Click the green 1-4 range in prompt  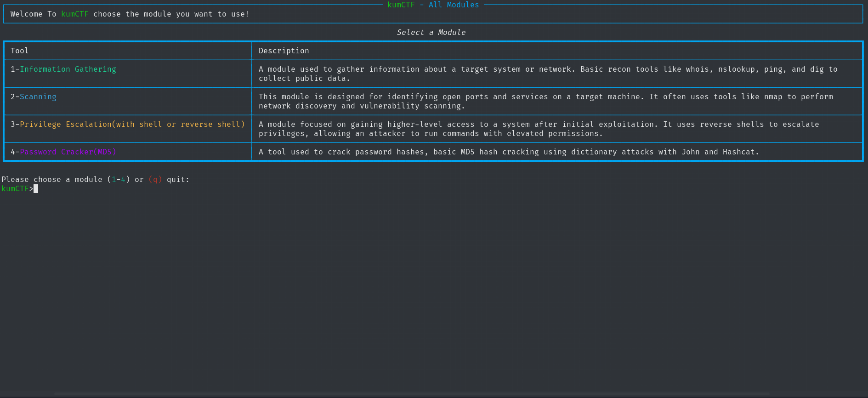tap(119, 180)
